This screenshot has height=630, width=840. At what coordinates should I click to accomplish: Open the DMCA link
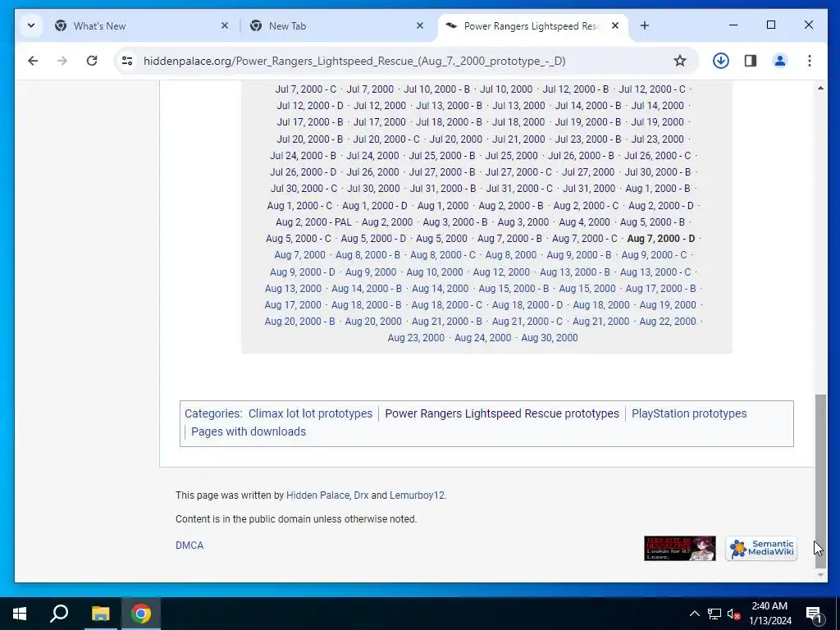point(189,546)
